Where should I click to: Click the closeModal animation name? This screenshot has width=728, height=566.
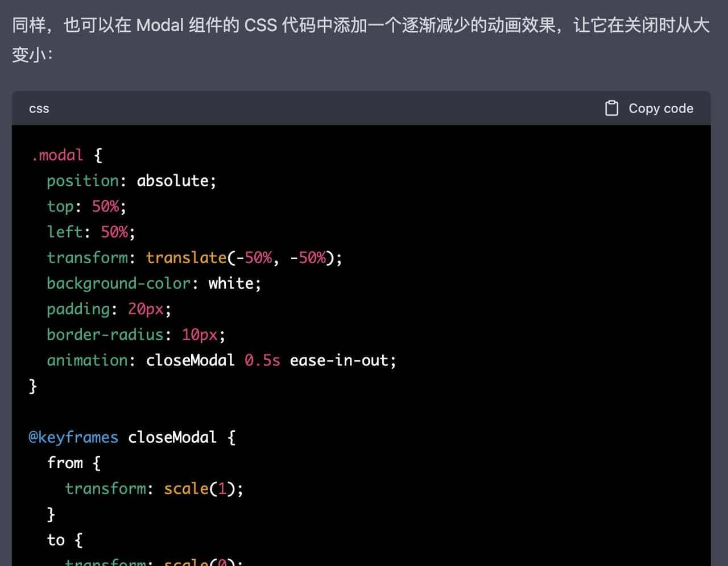[190, 360]
